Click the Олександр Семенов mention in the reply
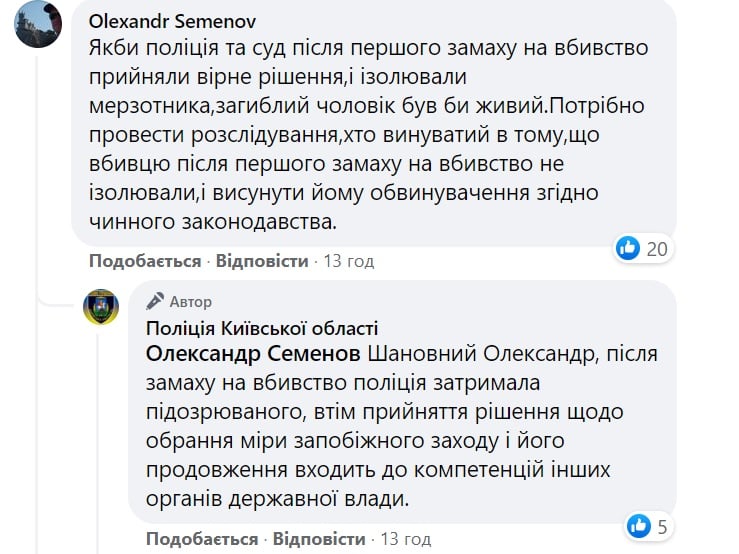Viewport: 739px width, 554px height. click(x=253, y=354)
